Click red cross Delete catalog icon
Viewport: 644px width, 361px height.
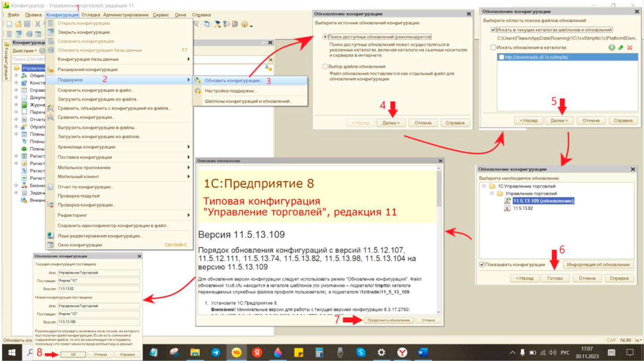pos(629,47)
